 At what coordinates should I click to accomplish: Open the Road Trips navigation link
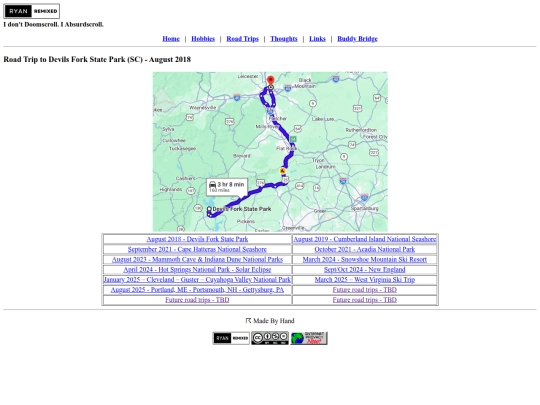point(242,39)
